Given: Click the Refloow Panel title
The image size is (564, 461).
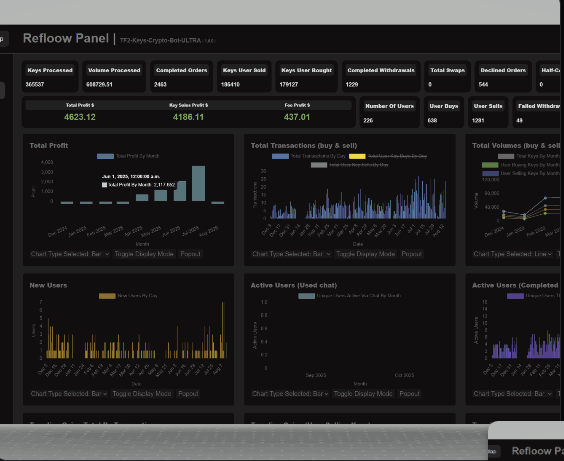Looking at the screenshot, I should click(x=66, y=38).
